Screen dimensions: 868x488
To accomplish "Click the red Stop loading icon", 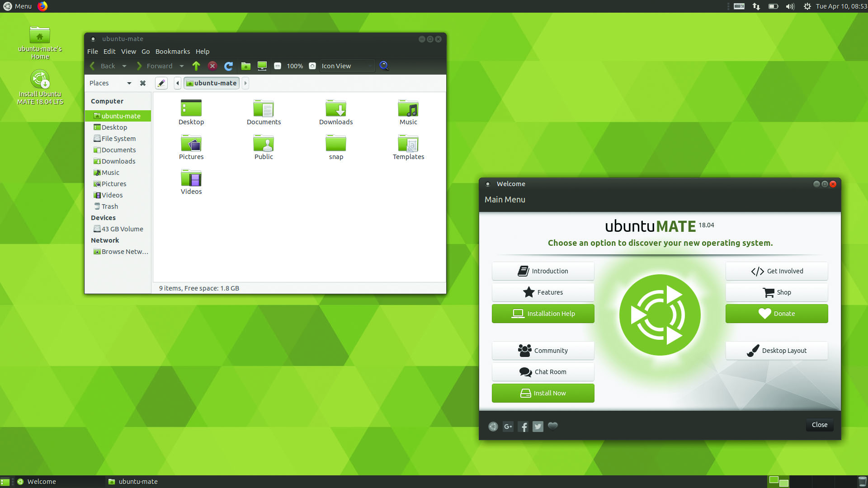I will click(212, 66).
